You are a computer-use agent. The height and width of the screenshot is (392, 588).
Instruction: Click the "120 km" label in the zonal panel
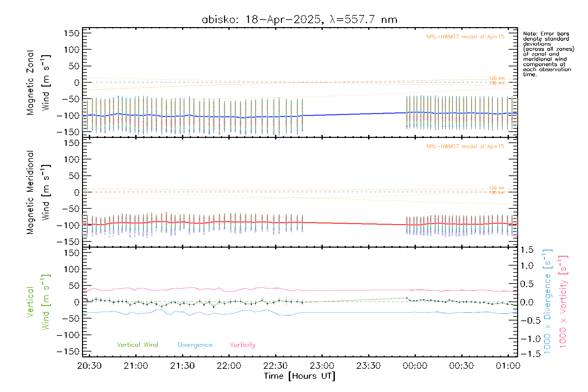497,78
